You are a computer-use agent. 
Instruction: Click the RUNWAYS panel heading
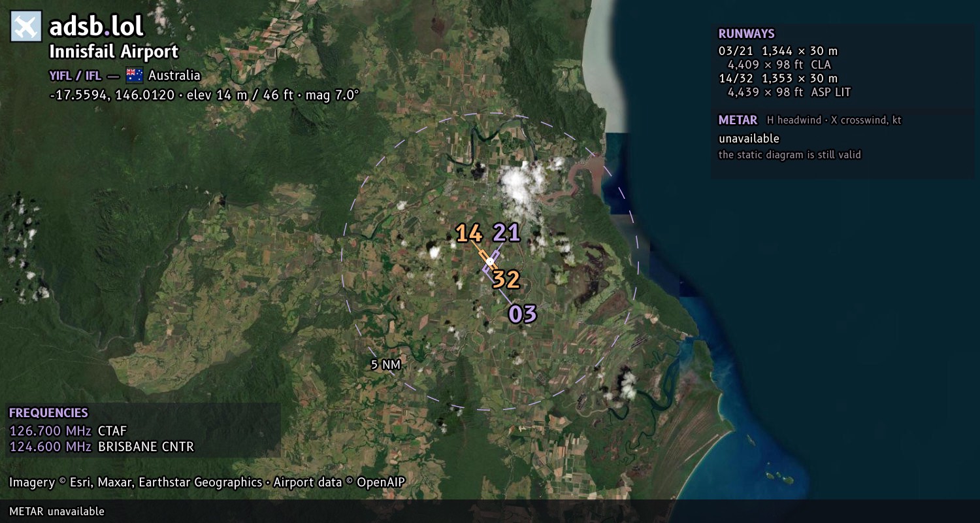coord(747,34)
